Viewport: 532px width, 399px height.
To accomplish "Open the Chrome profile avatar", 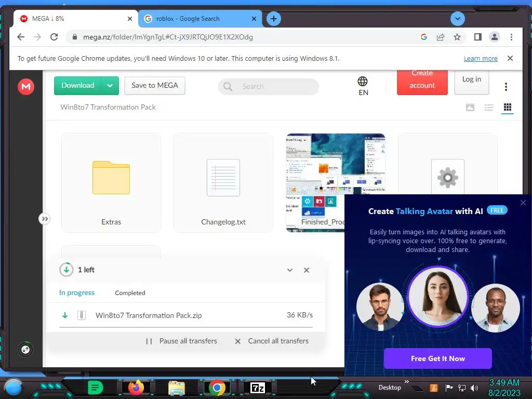I will [495, 37].
